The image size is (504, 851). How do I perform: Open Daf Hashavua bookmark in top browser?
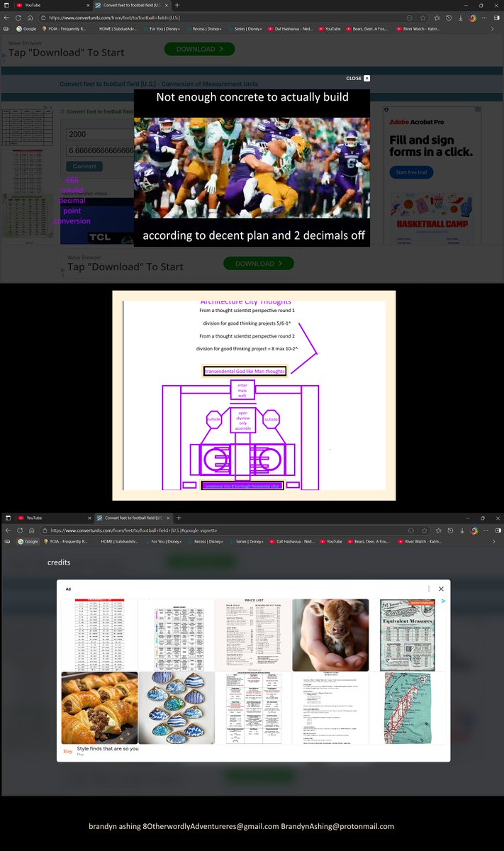(289, 28)
